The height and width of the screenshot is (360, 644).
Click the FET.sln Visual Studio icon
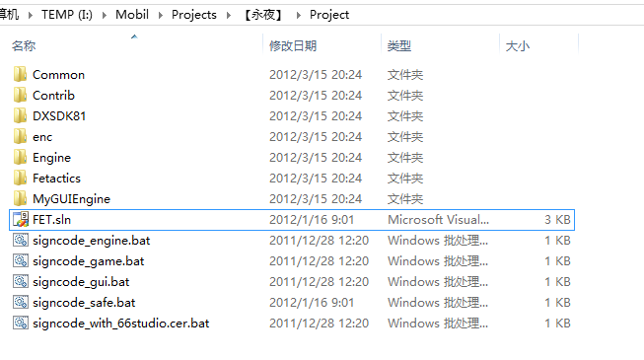[x=21, y=219]
